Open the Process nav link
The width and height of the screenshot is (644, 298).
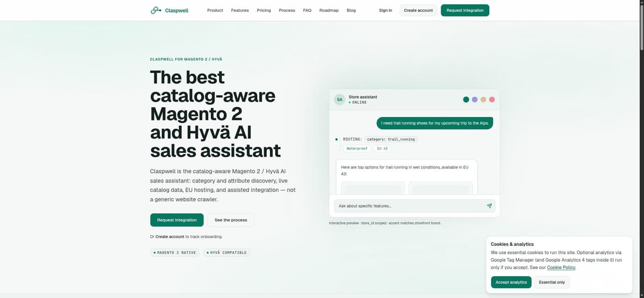pos(287,10)
